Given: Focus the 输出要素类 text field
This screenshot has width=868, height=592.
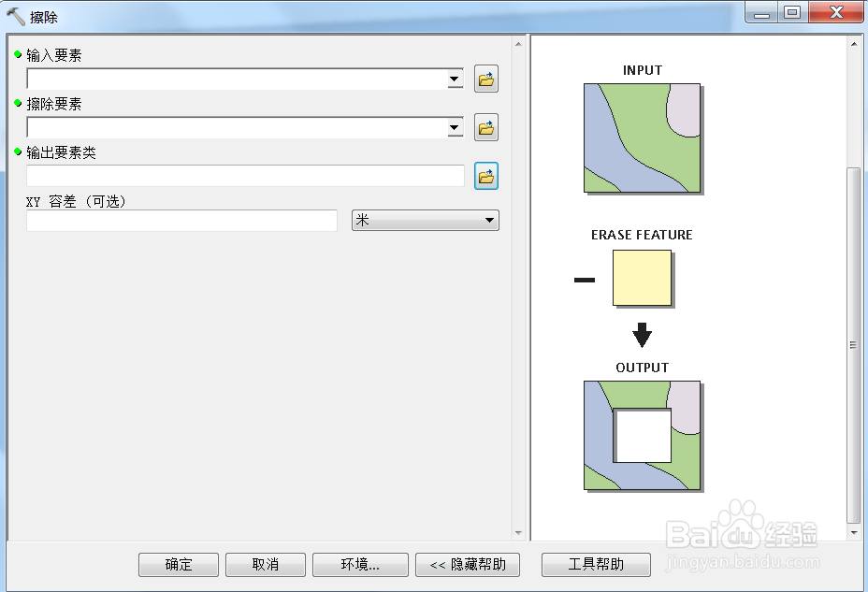Looking at the screenshot, I should pos(245,176).
